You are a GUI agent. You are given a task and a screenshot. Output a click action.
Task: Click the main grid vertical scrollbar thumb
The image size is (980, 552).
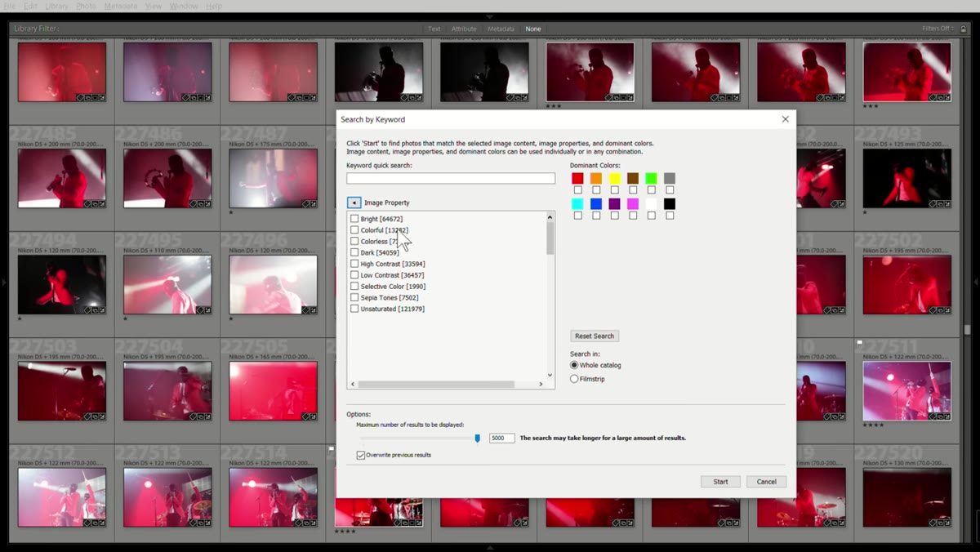tap(968, 330)
